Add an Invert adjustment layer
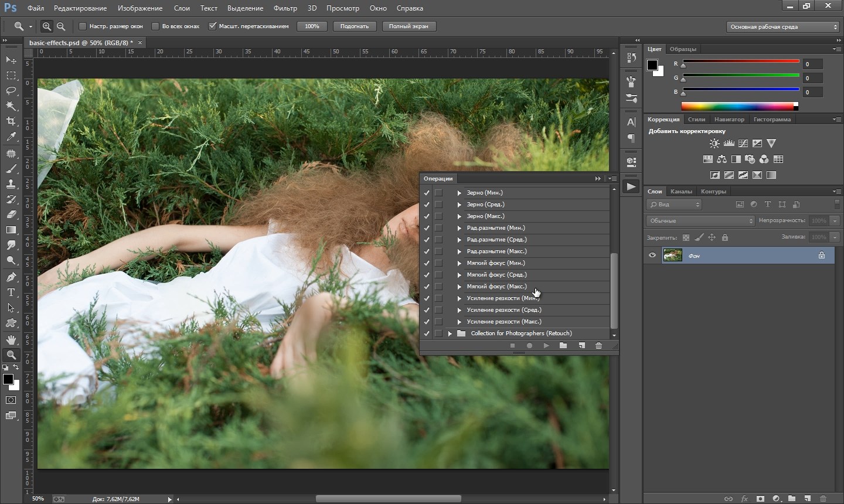 click(715, 175)
